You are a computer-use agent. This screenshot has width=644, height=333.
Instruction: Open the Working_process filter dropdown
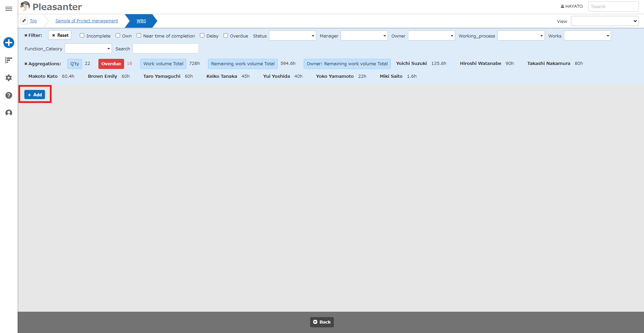(521, 35)
